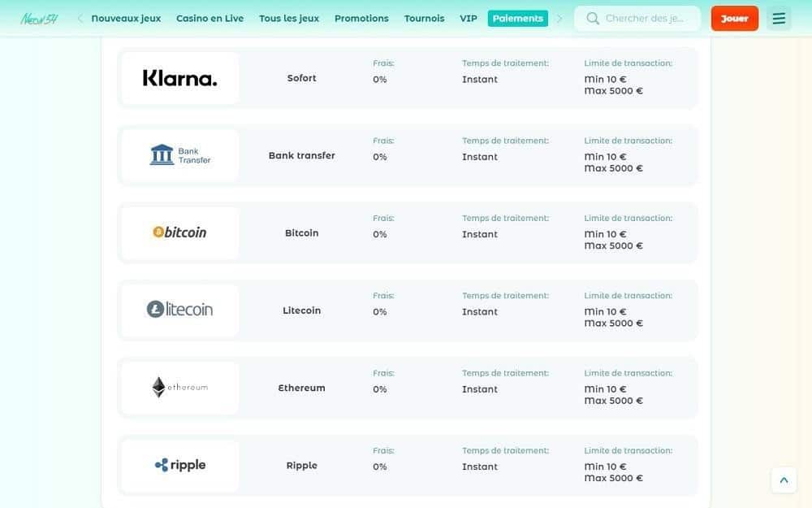Select the Ripple method name
Screen dimensions: 812x508
[301, 466]
